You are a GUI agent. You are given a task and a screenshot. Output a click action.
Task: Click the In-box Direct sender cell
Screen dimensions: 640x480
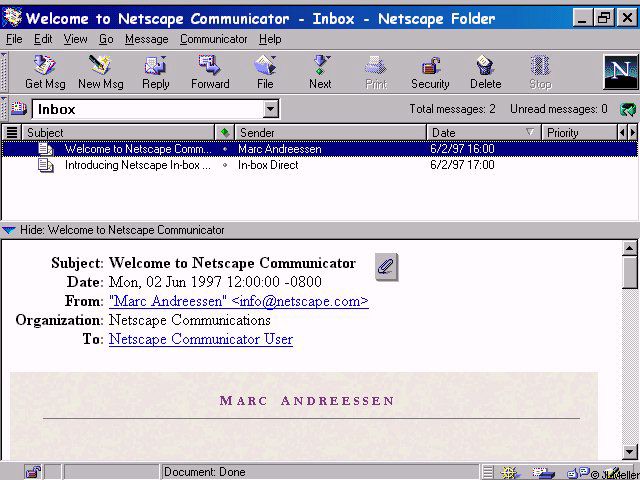(268, 165)
